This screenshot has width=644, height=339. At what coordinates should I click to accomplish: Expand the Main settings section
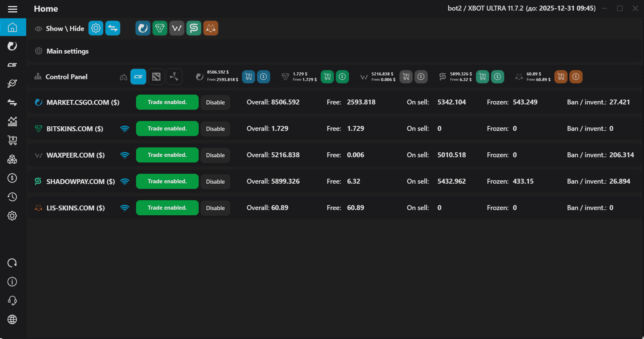(x=67, y=51)
